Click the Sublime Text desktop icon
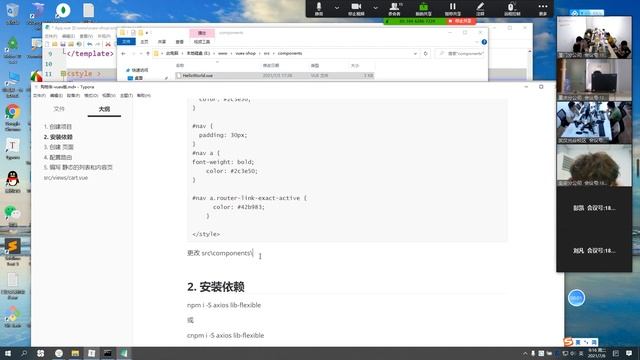The image size is (640, 360). pos(13,252)
